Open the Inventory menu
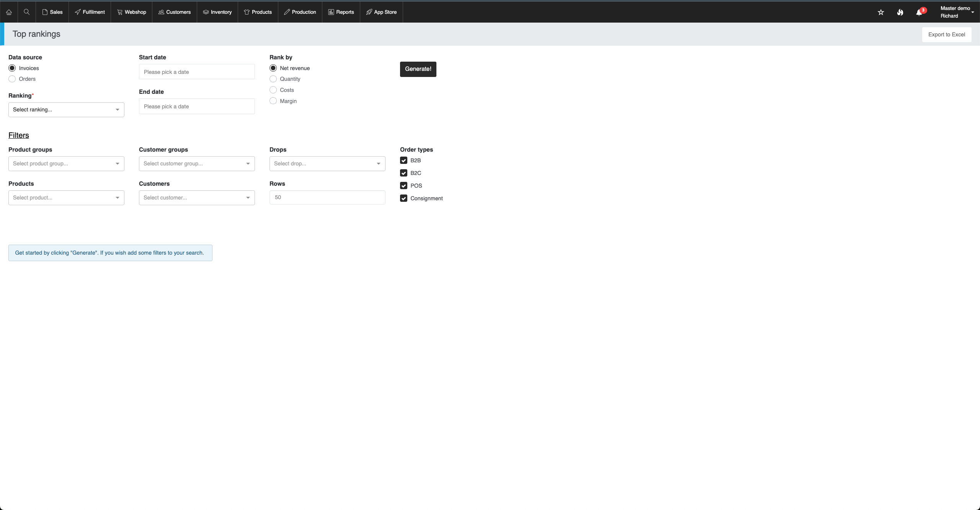Screen dimensions: 980x510 click(217, 12)
